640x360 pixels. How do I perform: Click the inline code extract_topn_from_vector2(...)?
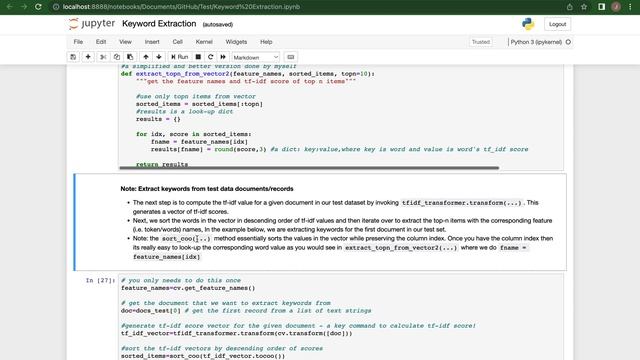[401, 248]
